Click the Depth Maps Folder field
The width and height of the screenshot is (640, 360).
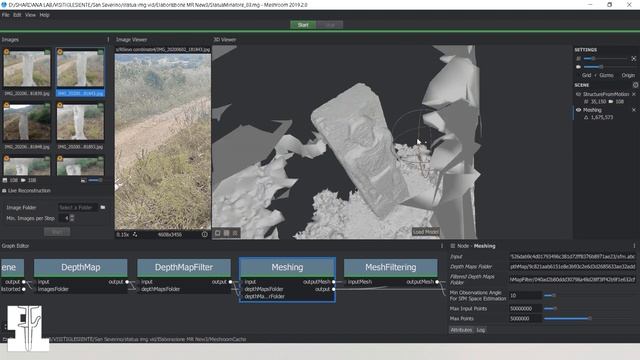point(572,266)
